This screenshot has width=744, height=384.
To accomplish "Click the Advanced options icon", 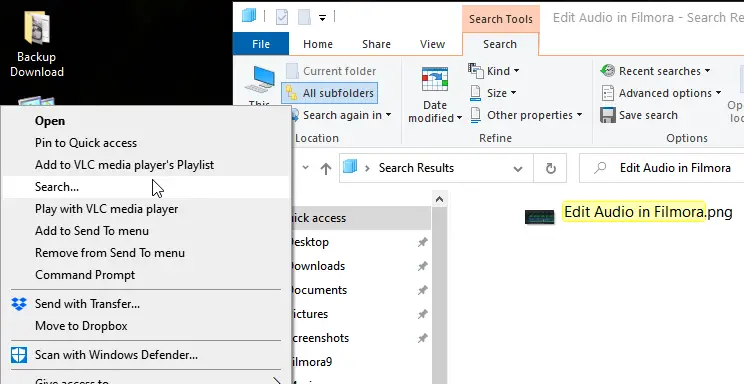I will (608, 93).
